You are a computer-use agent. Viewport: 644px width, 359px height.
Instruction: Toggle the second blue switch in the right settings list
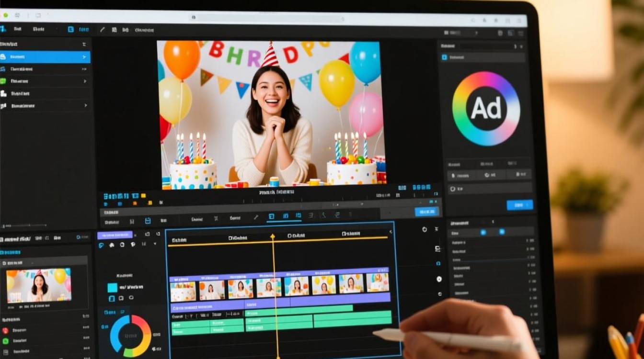point(502,232)
